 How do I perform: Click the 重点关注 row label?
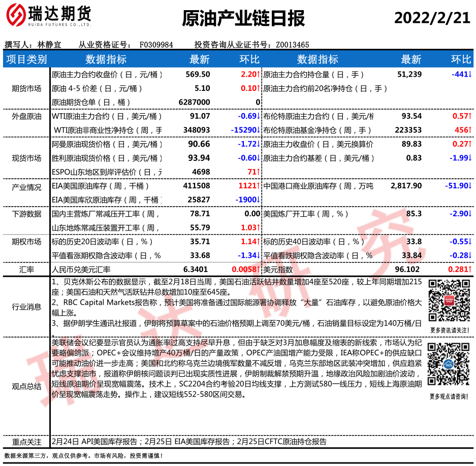pos(26,442)
